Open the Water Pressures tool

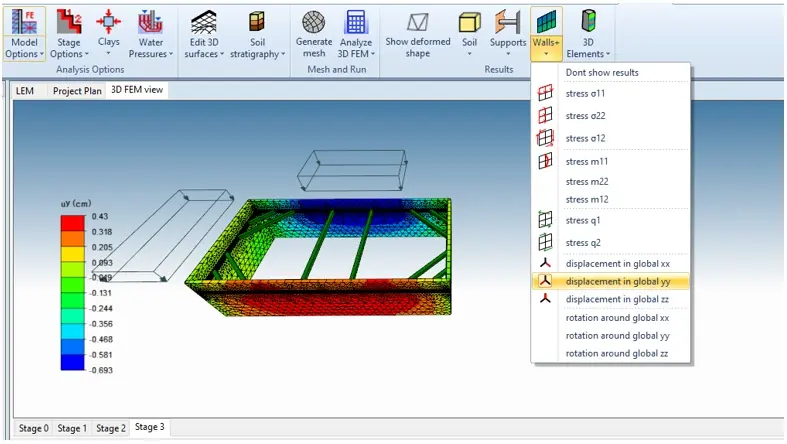click(151, 34)
